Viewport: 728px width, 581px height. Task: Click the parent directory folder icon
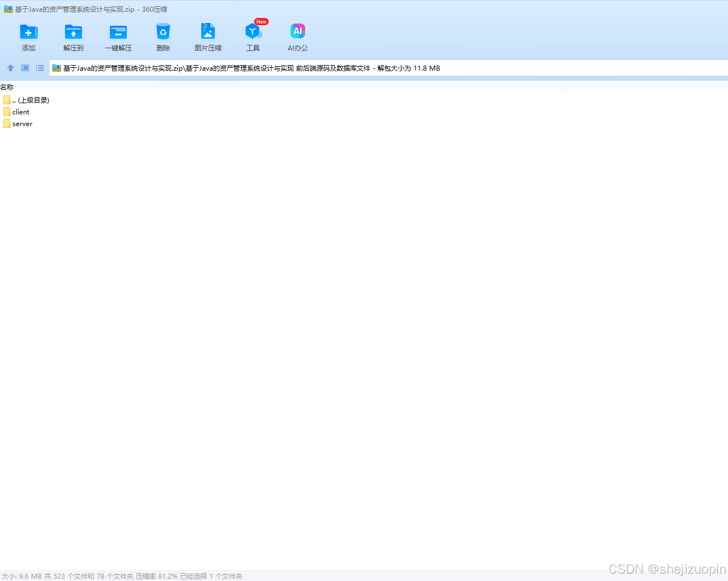(x=7, y=100)
